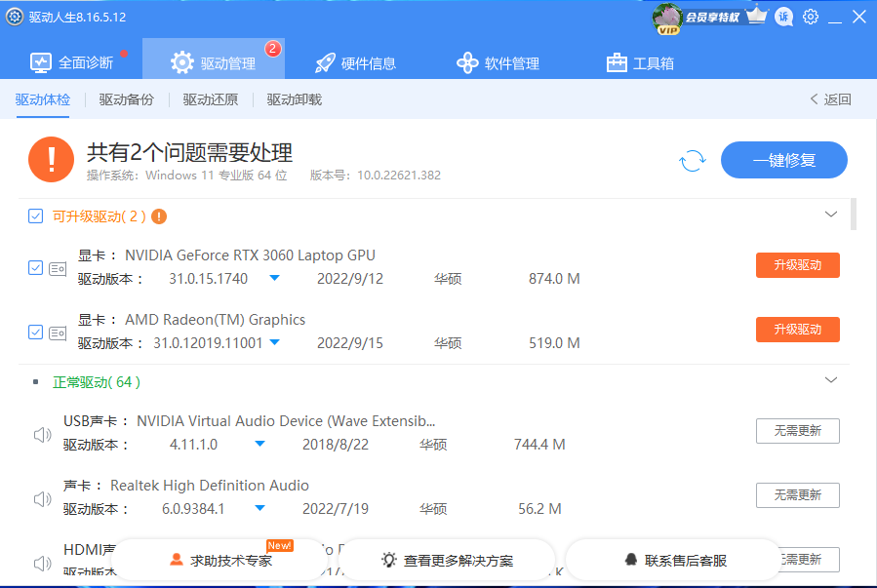The width and height of the screenshot is (877, 588).
Task: Open the 会员享特权 VIP avatar icon
Action: click(668, 18)
